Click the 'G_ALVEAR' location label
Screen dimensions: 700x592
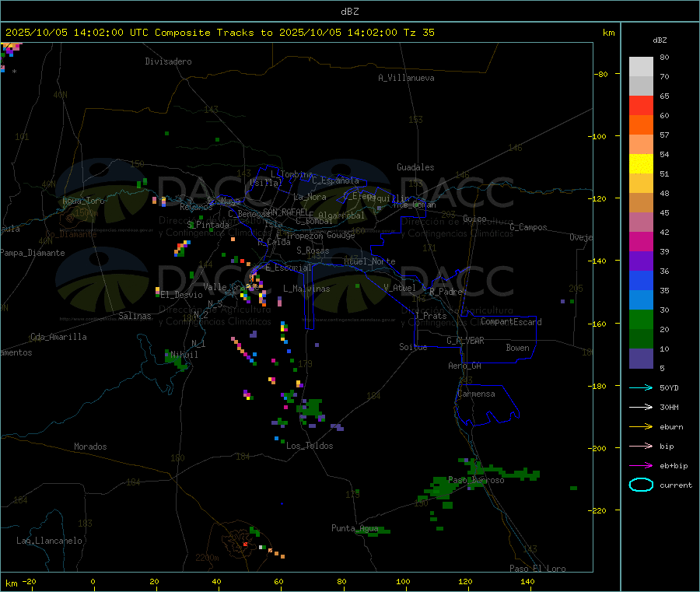click(465, 341)
